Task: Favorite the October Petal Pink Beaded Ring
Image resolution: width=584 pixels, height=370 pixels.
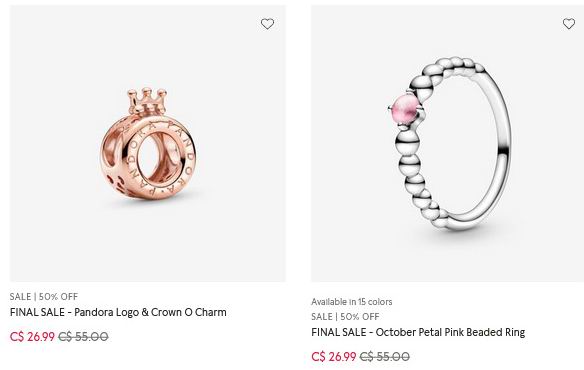Action: point(568,23)
